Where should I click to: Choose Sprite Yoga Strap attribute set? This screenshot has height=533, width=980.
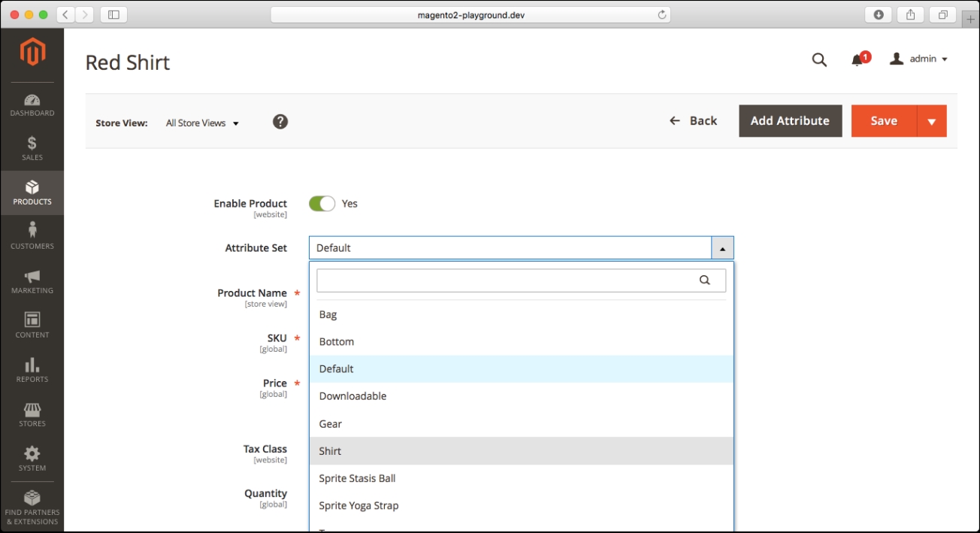pyautogui.click(x=522, y=505)
